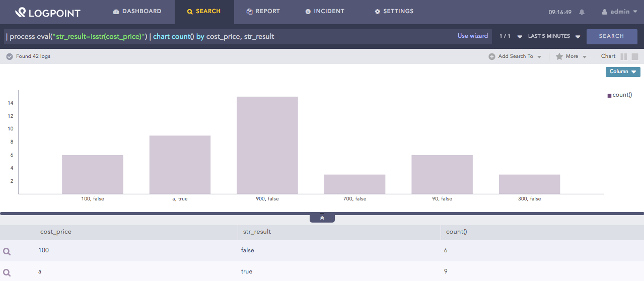
Task: Click the magnifier icon for cost_price 100 row
Action: click(x=7, y=251)
